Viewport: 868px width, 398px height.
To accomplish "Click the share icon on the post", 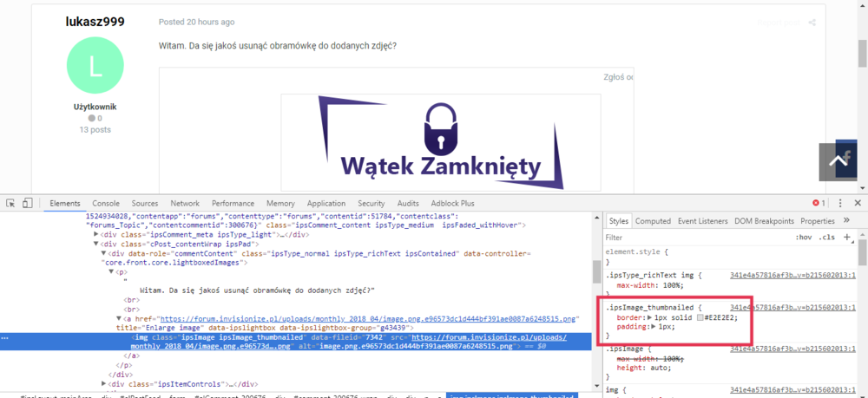I will coord(812,23).
